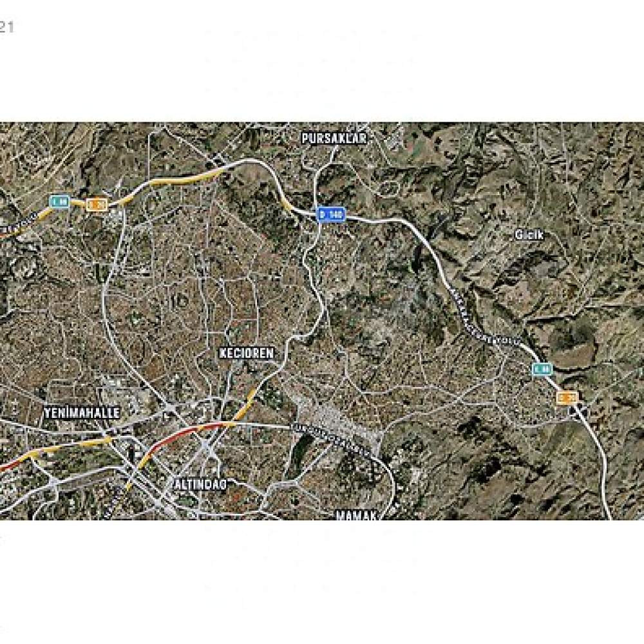Click the boulevard name label near Altındağ
Image resolution: width=644 pixels, height=644 pixels.
pos(328,439)
